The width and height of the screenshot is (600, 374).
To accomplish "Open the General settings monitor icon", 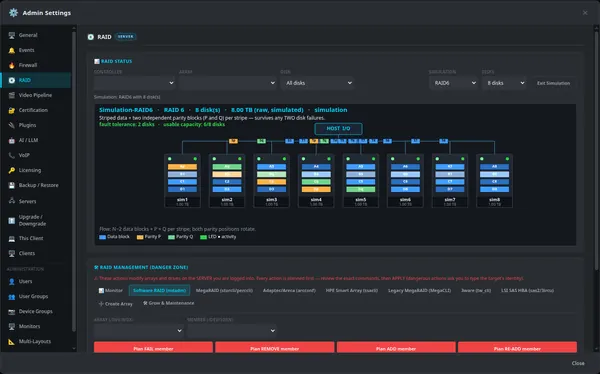I will point(12,35).
